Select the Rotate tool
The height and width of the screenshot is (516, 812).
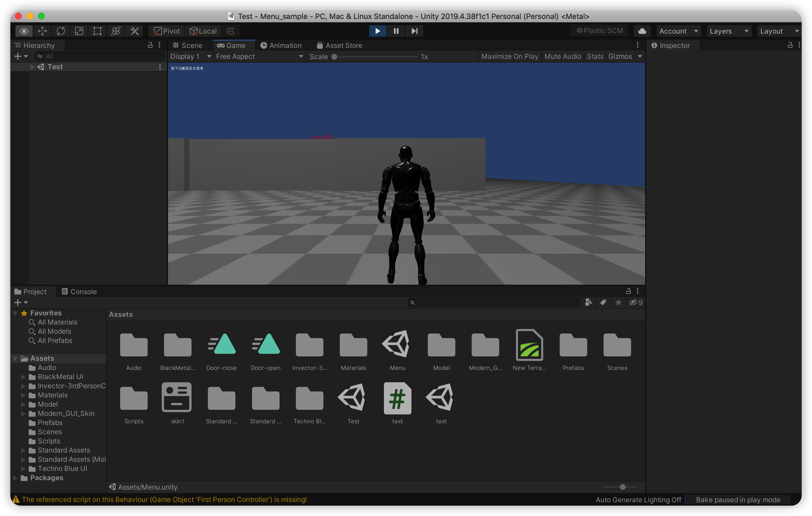[x=61, y=31]
